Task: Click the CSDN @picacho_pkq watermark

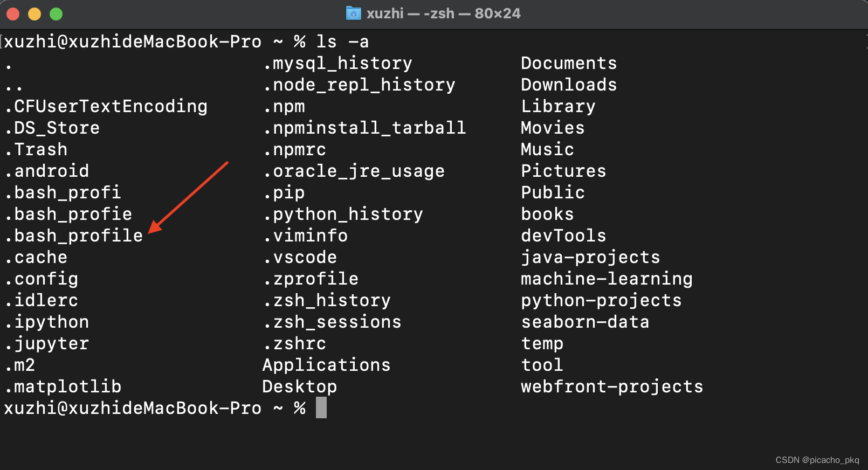Action: click(817, 460)
